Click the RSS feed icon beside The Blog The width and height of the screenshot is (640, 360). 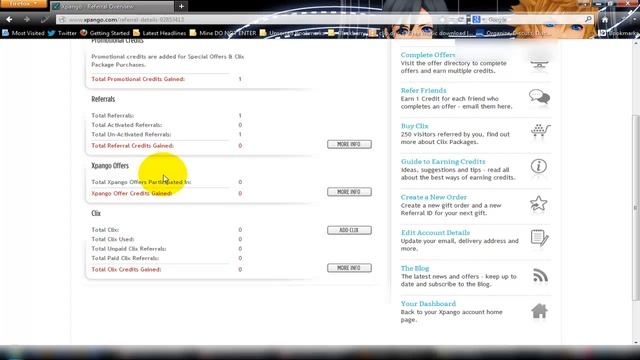pos(540,276)
